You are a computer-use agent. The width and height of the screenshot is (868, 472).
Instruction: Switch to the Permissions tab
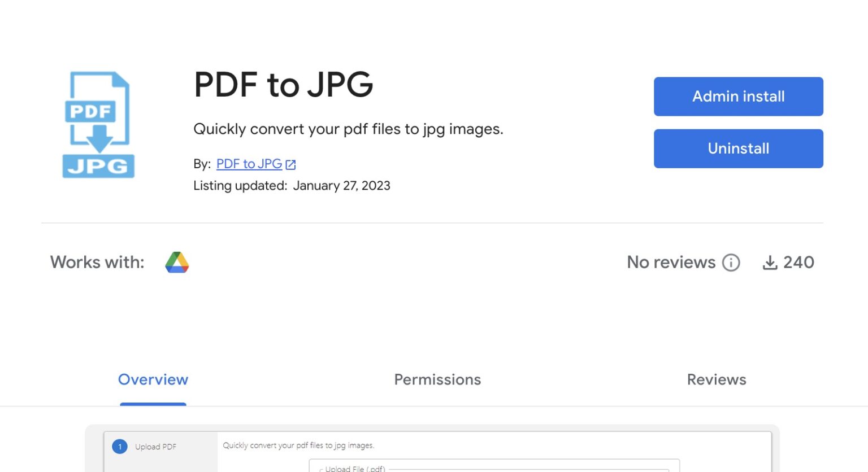[437, 379]
